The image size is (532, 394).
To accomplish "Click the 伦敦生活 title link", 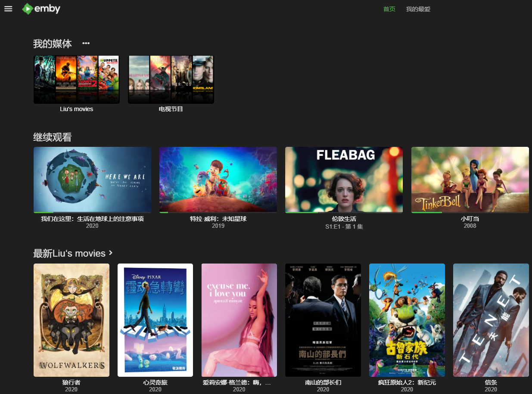I will tap(344, 219).
